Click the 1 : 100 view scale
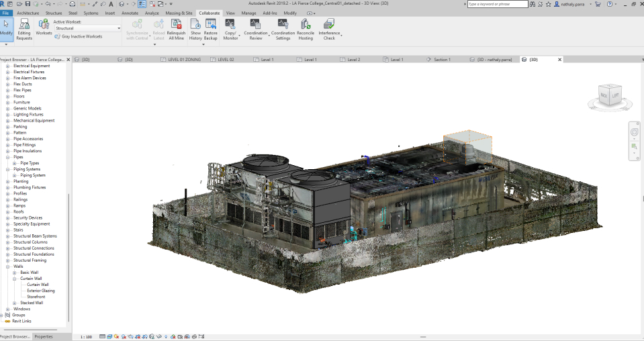The width and height of the screenshot is (644, 341). (x=86, y=336)
